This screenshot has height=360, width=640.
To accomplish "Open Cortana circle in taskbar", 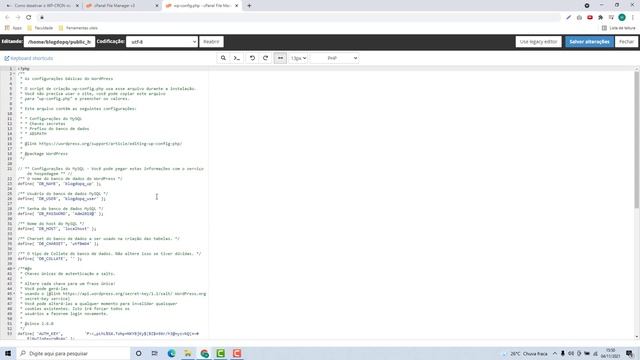I will pyautogui.click(x=139, y=353).
